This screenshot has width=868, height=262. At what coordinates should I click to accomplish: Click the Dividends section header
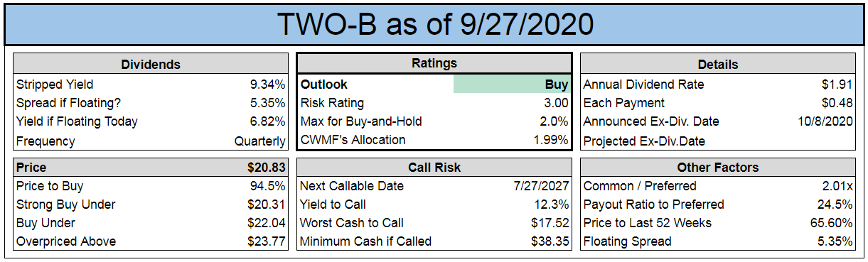click(151, 64)
